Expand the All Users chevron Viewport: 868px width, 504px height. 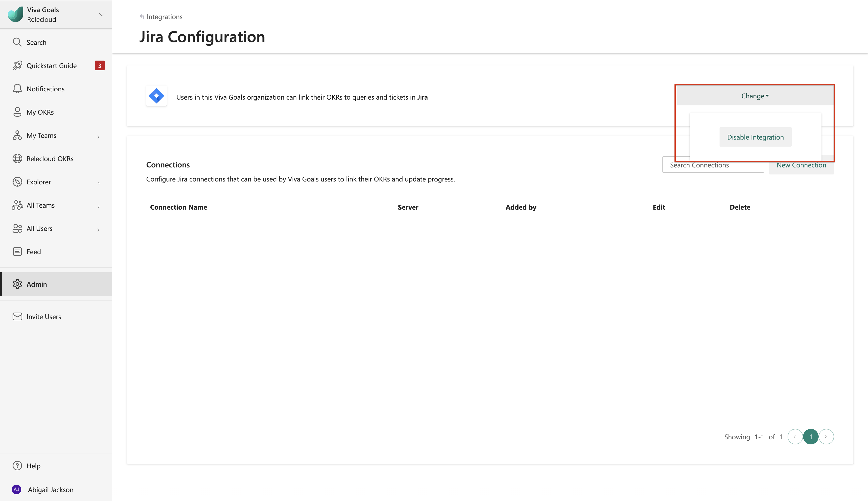click(98, 230)
